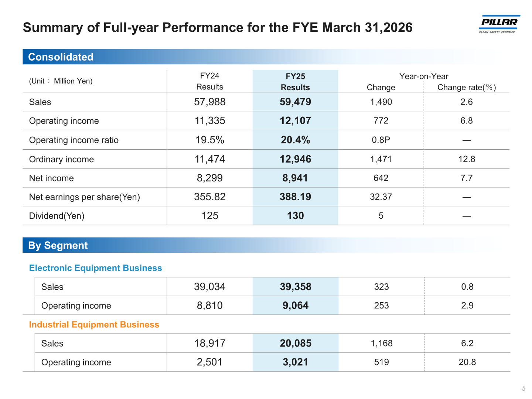Select Electronic segment sales 39,034
The height and width of the screenshot is (399, 532).
point(210,287)
